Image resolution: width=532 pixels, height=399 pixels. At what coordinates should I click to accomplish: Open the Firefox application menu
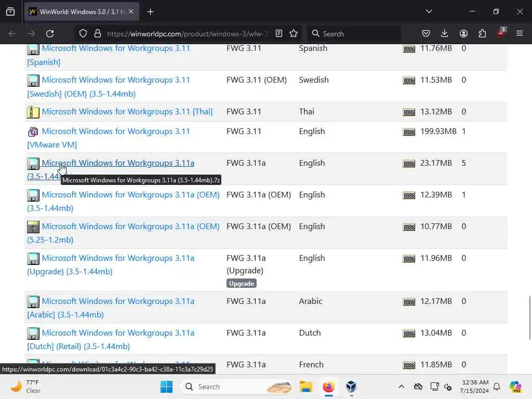(x=520, y=34)
